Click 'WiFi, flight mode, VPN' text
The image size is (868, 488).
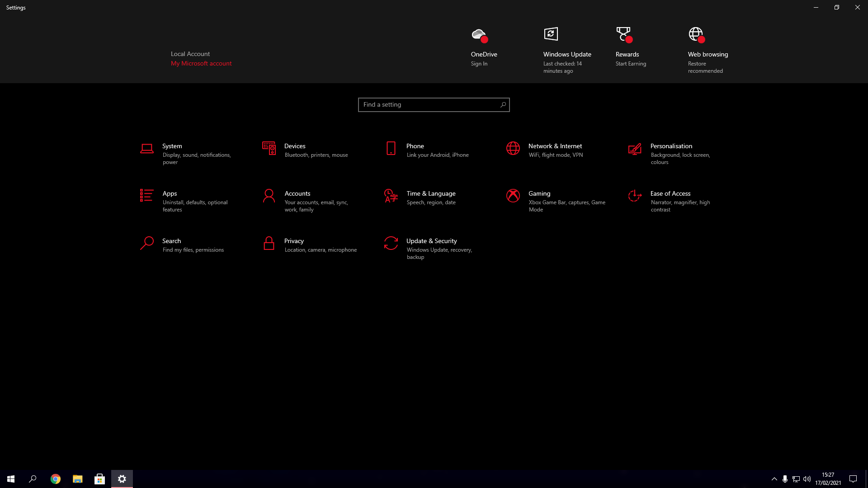click(x=556, y=155)
